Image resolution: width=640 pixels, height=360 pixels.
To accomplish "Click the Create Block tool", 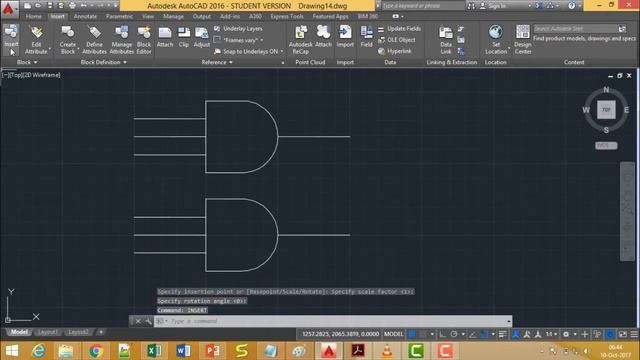I will click(68, 40).
